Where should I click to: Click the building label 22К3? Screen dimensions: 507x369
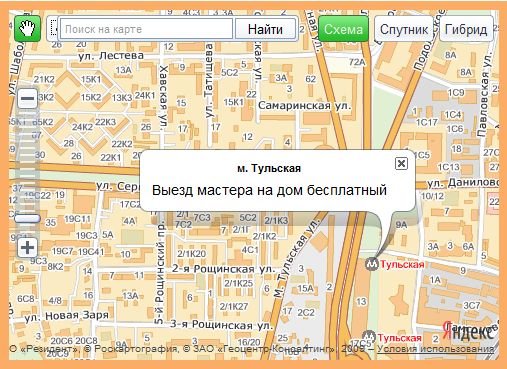(105, 122)
